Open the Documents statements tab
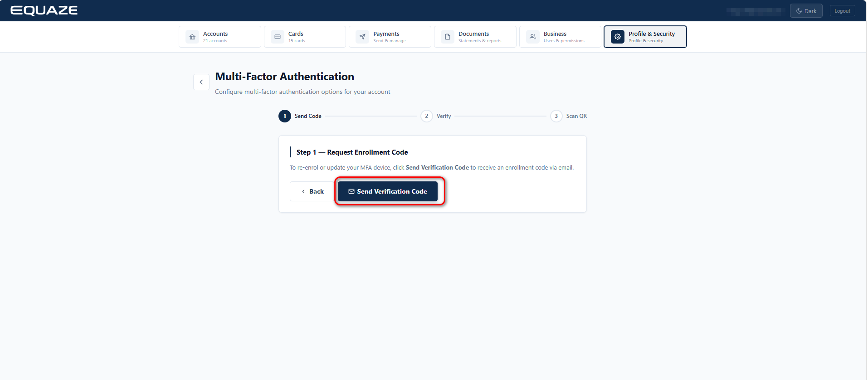Screen dimensions: 868x380 [475, 37]
